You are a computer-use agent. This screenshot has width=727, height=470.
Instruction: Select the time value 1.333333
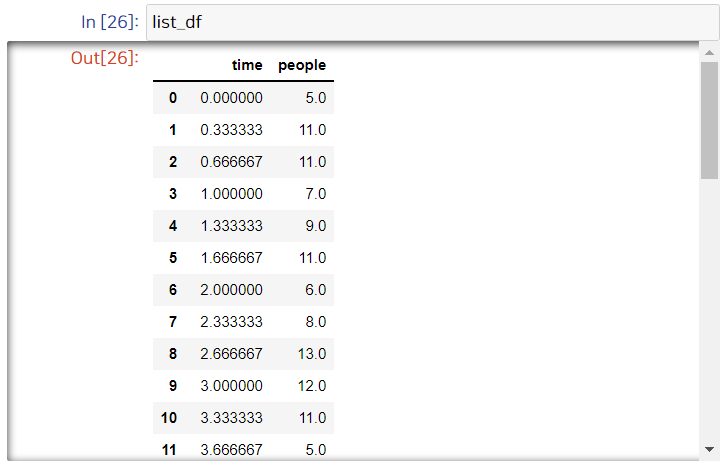point(231,226)
